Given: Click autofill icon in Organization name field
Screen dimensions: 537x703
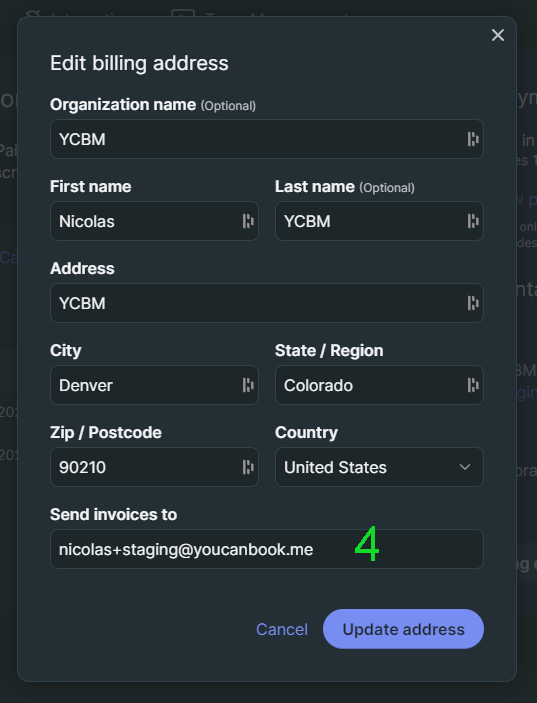Looking at the screenshot, I should [x=473, y=139].
